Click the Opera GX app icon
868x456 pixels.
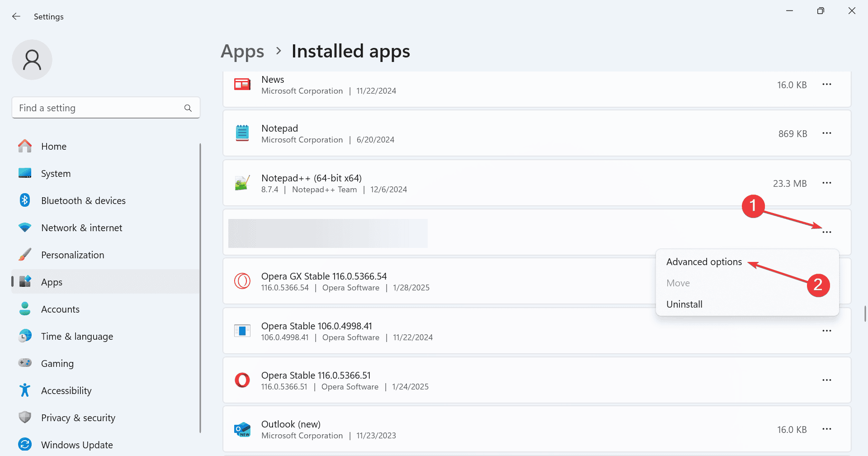[242, 281]
